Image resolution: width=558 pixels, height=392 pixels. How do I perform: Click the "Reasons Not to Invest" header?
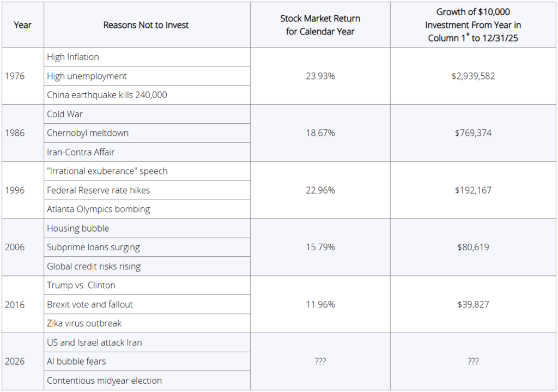pyautogui.click(x=146, y=25)
